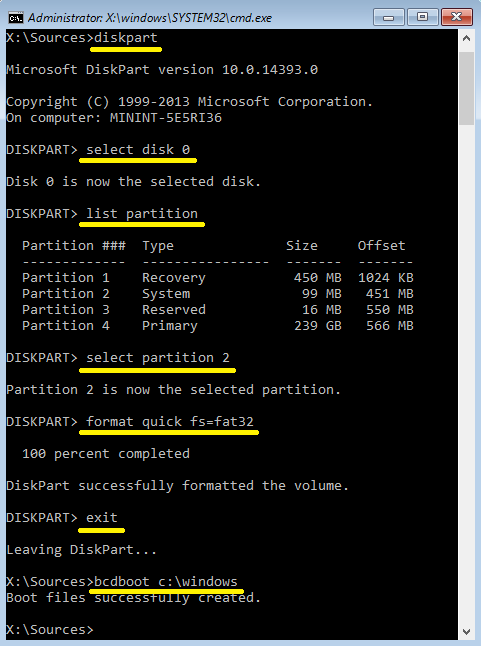This screenshot has height=646, width=481.
Task: Maximize the cmd.exe window
Action: pos(422,17)
